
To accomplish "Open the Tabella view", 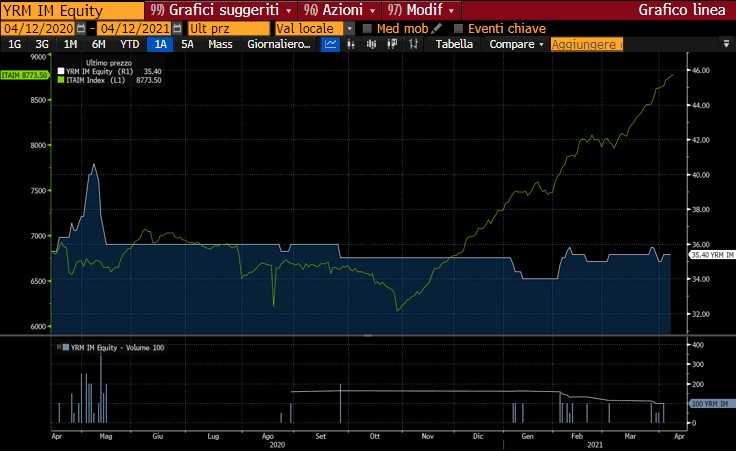I will (454, 44).
